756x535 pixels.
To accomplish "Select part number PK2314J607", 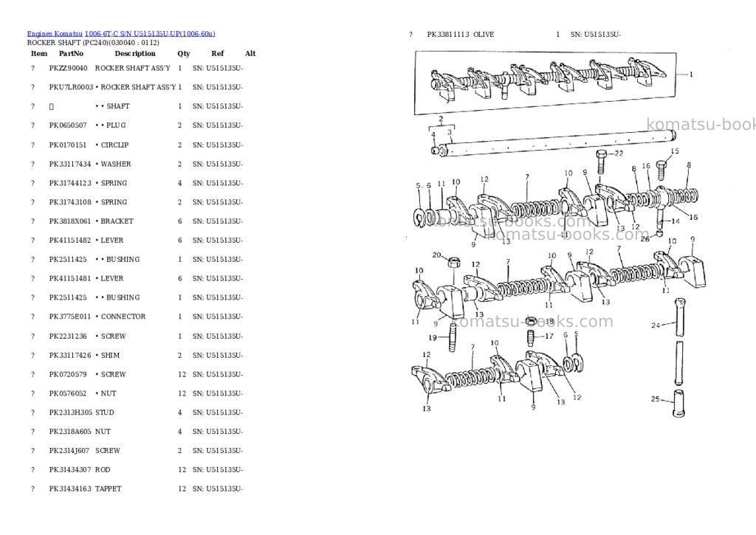I will (x=69, y=451).
